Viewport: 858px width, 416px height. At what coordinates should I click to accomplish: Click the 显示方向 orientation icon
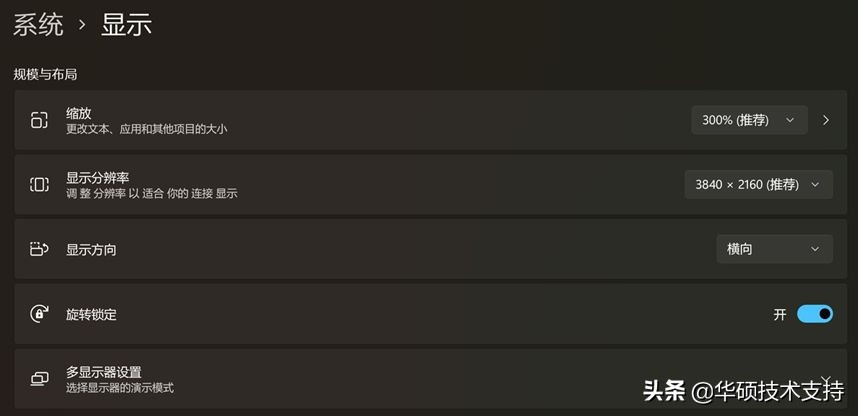pos(39,249)
